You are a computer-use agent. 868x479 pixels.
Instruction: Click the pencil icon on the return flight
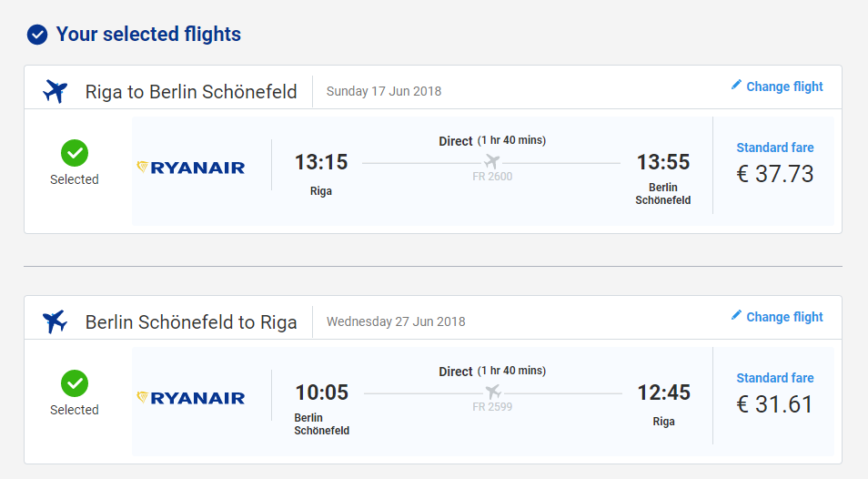(736, 315)
